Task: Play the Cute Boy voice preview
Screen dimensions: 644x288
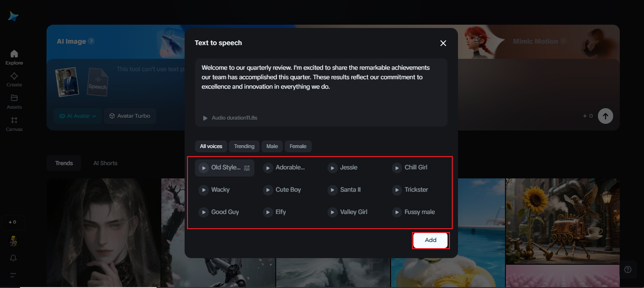Action: tap(268, 190)
